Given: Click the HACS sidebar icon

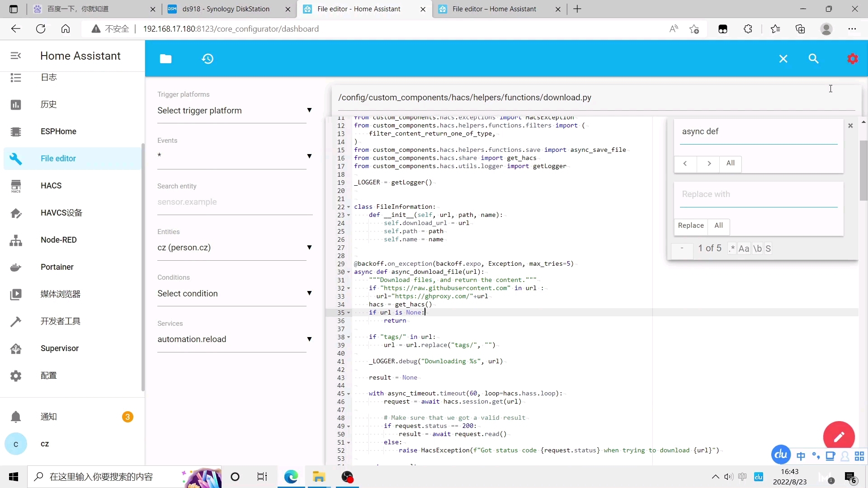Looking at the screenshot, I should click(x=15, y=185).
